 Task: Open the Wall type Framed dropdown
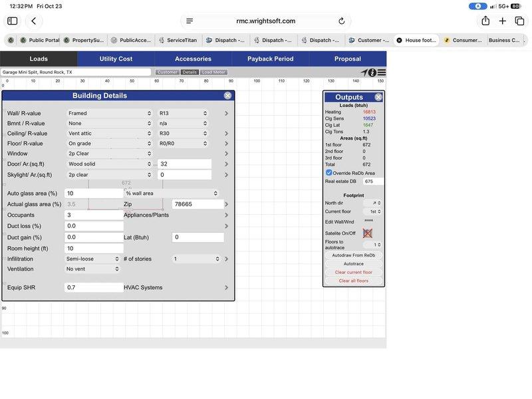[x=110, y=113]
